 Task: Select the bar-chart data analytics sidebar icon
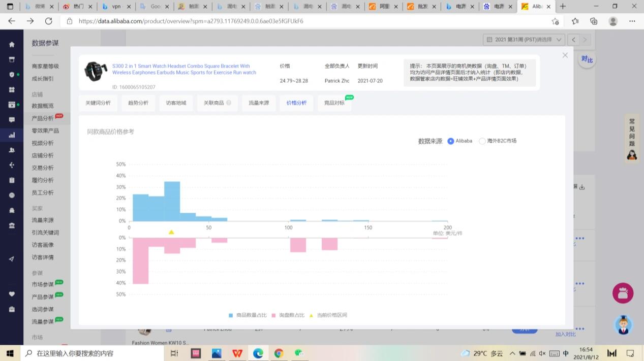click(x=12, y=135)
